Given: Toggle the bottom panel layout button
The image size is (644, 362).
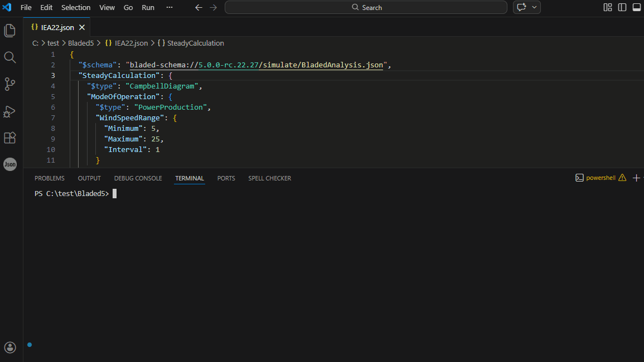Looking at the screenshot, I should (x=636, y=7).
